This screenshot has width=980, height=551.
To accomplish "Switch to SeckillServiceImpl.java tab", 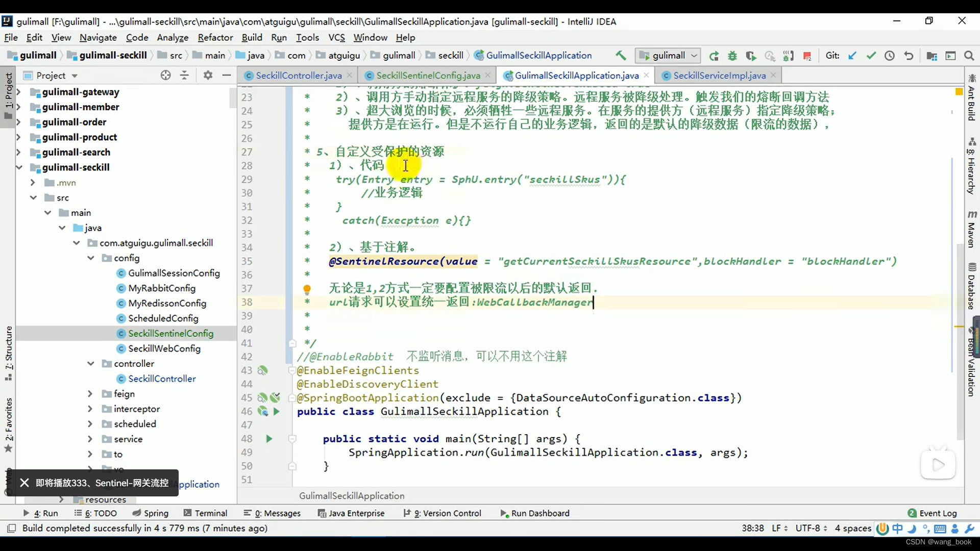I will click(719, 76).
